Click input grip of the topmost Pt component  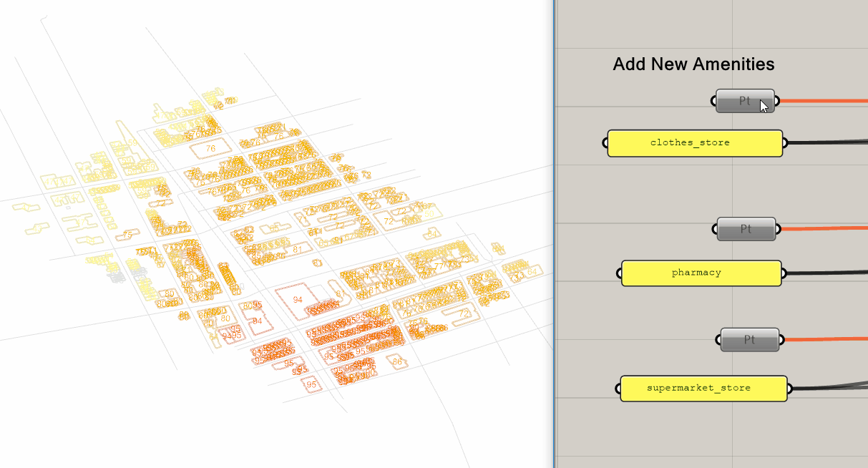tap(715, 101)
